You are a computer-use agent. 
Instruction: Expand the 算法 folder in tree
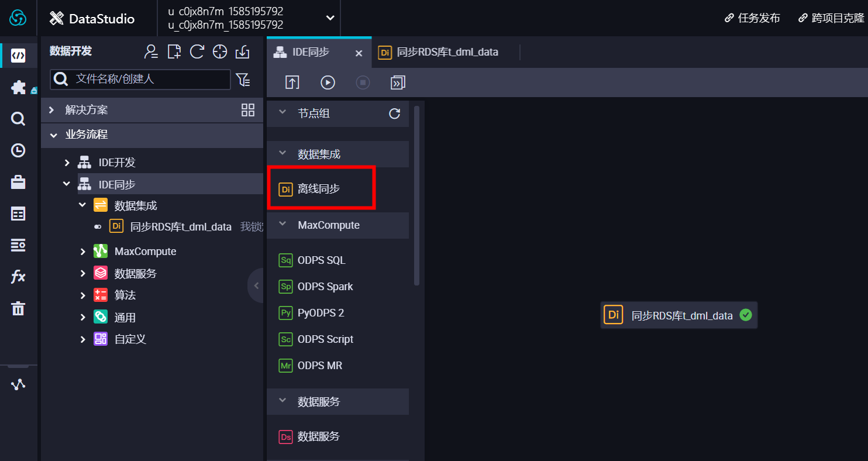pos(82,295)
